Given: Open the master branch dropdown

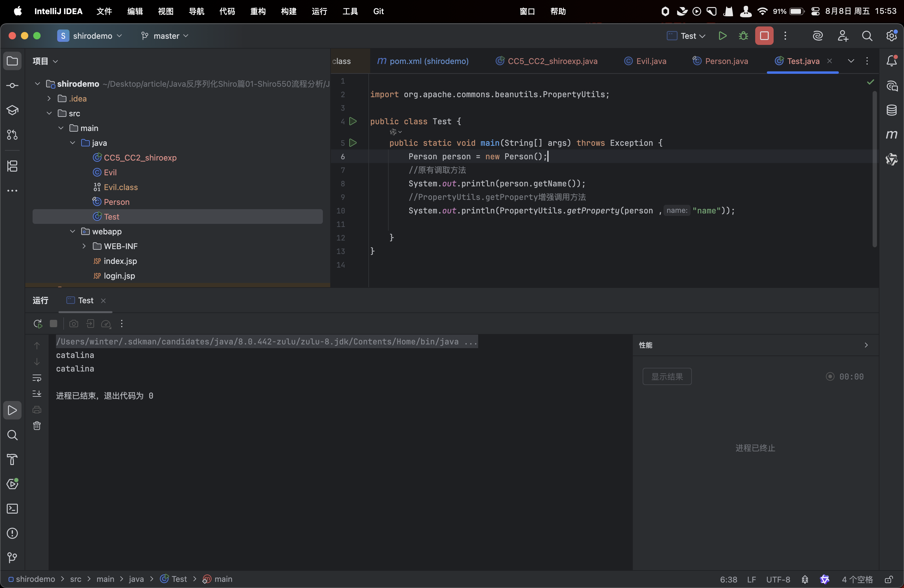Looking at the screenshot, I should pos(165,36).
